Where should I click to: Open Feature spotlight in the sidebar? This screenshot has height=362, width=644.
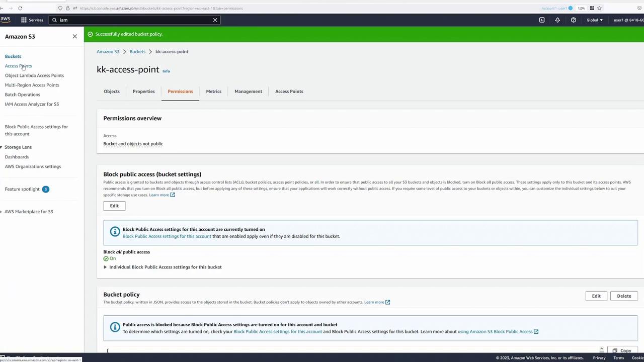coord(22,189)
